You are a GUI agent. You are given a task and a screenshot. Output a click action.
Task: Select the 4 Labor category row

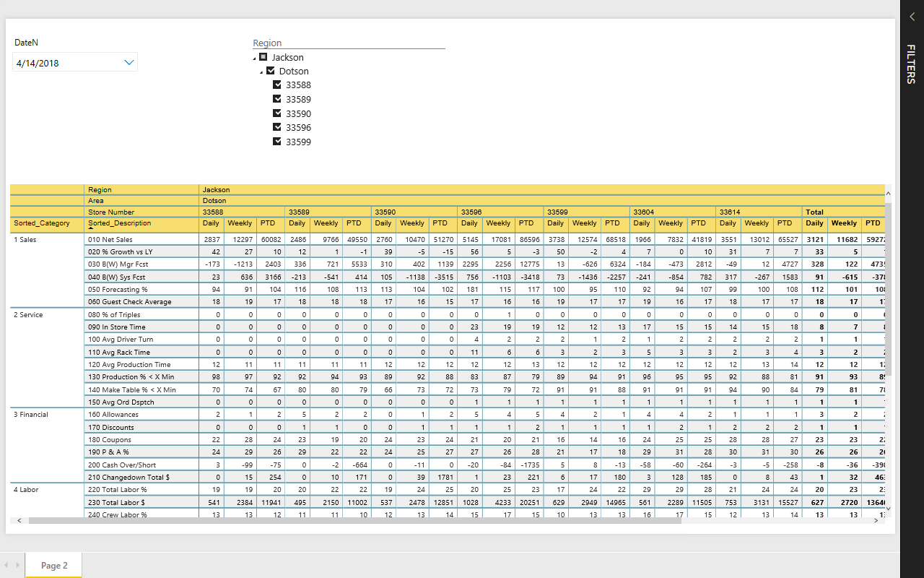26,490
